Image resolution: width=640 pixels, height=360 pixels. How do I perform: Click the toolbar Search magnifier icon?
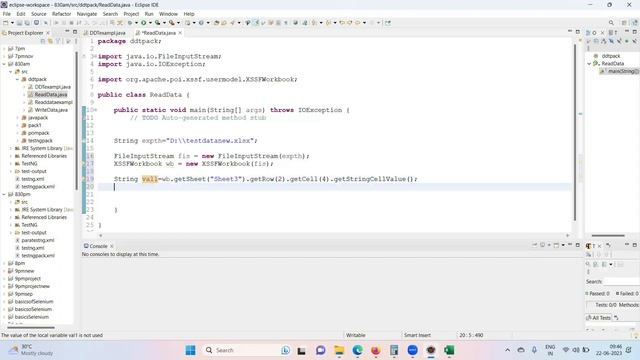[x=611, y=23]
